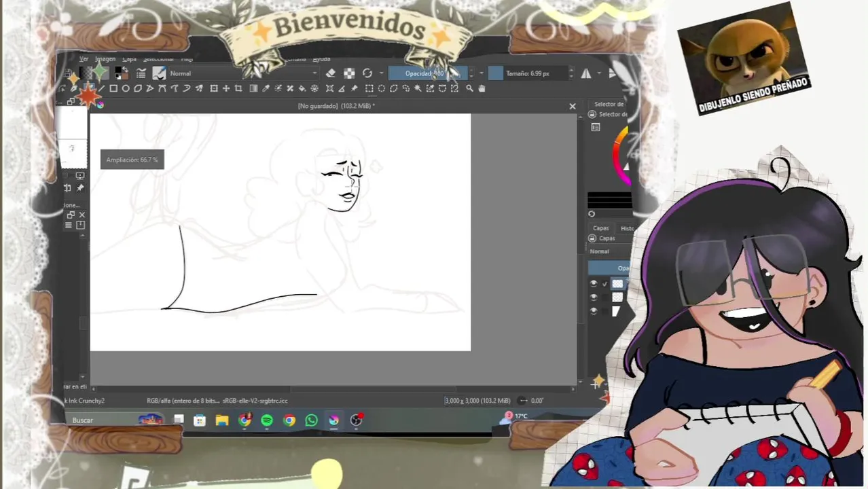868x489 pixels.
Task: Open File Explorer from the taskbar
Action: click(222, 420)
